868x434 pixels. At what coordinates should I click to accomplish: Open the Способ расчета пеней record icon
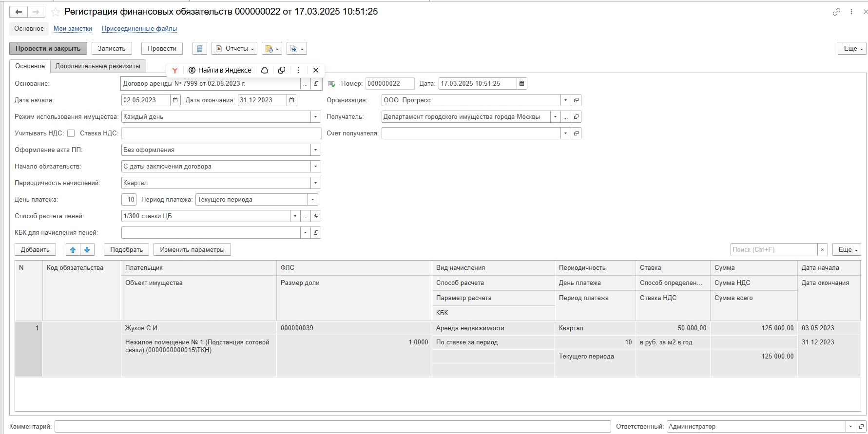[316, 216]
